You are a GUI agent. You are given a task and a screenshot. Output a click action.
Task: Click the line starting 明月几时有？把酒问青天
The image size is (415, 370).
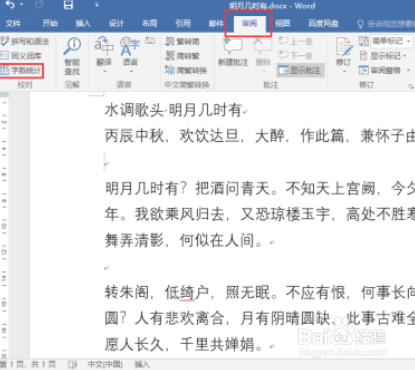[260, 188]
